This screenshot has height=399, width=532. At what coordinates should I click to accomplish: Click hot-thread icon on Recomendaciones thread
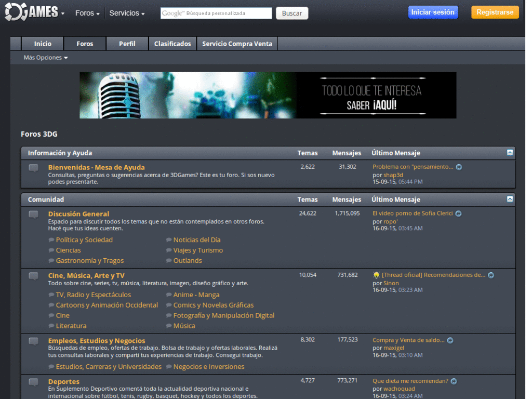pyautogui.click(x=377, y=275)
